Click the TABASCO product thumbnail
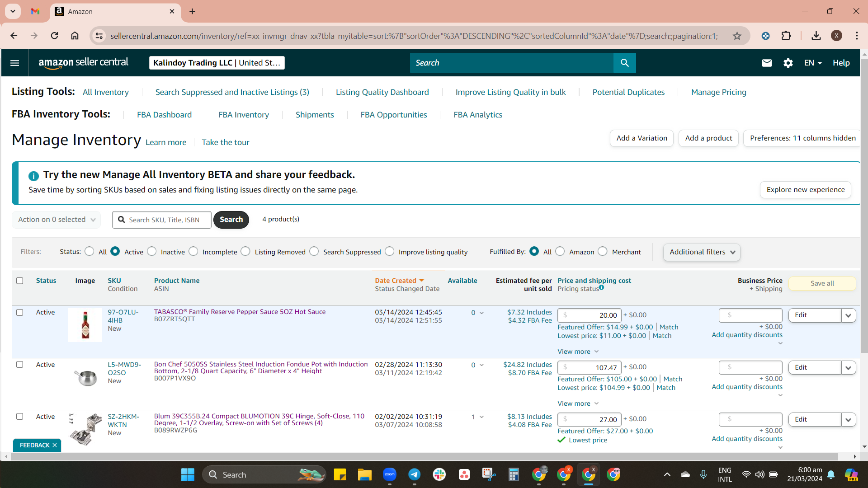This screenshot has width=868, height=488. coord(85,325)
